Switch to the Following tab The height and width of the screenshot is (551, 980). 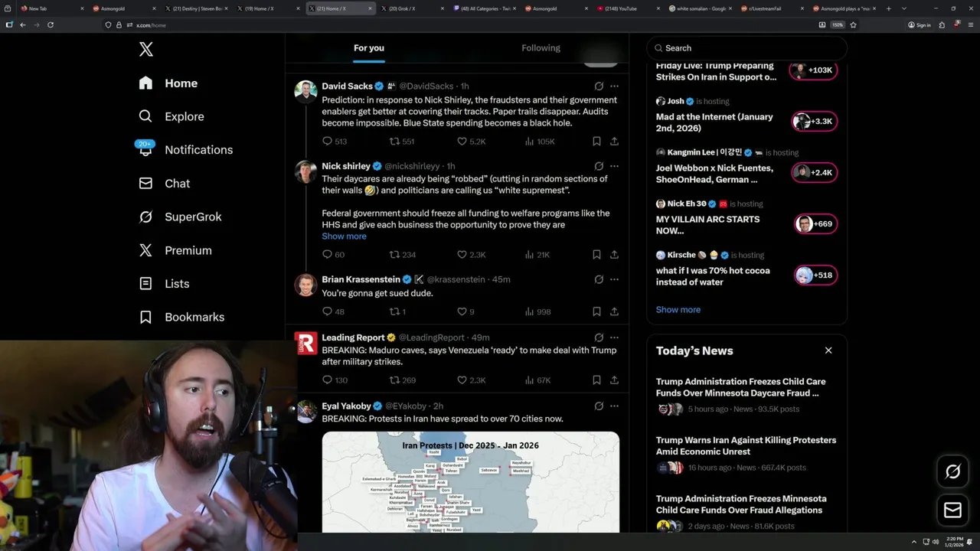(x=541, y=48)
